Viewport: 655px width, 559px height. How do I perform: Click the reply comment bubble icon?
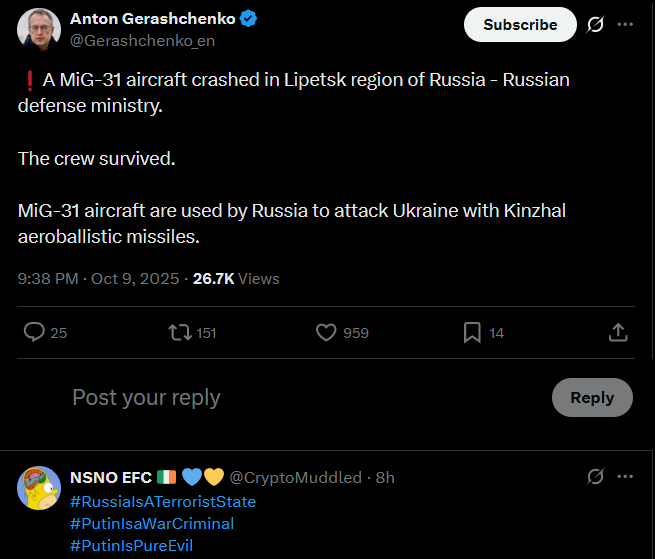(34, 332)
